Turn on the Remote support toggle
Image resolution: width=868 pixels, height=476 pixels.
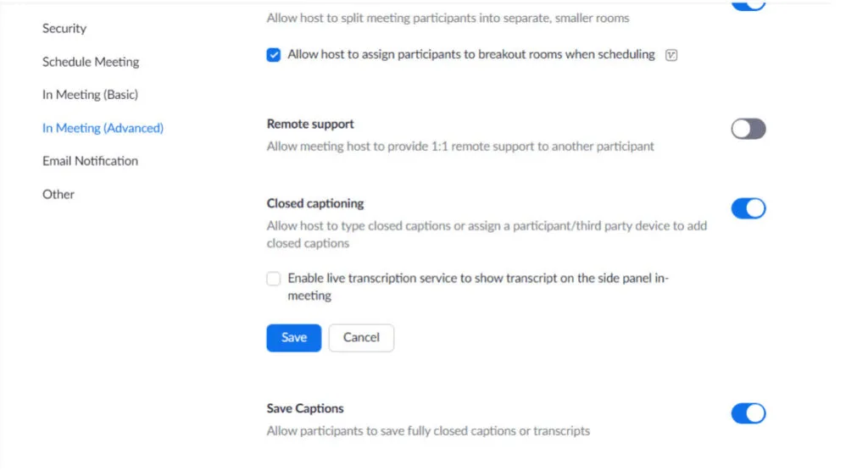(748, 129)
